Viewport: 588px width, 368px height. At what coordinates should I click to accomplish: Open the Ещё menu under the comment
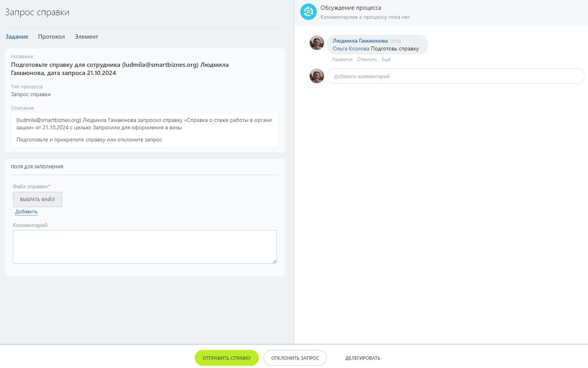(x=386, y=59)
